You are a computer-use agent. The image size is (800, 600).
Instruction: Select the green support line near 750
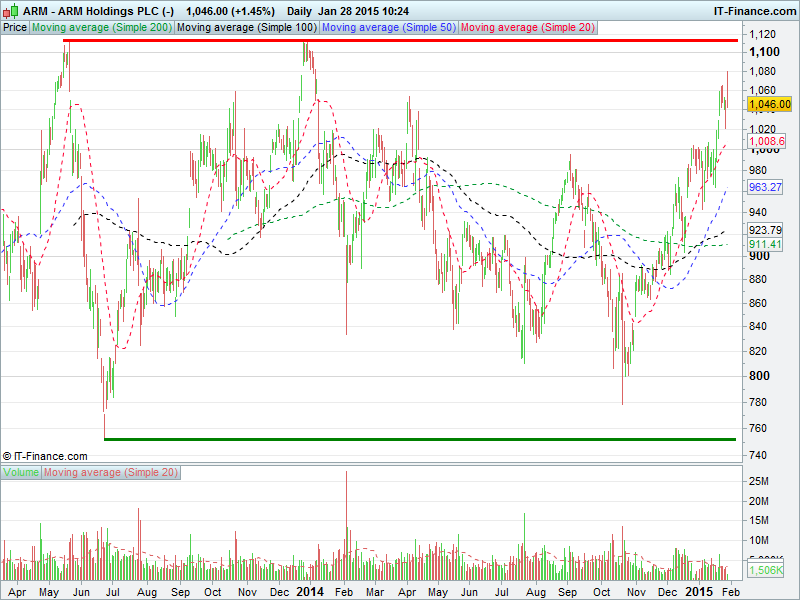(x=420, y=439)
